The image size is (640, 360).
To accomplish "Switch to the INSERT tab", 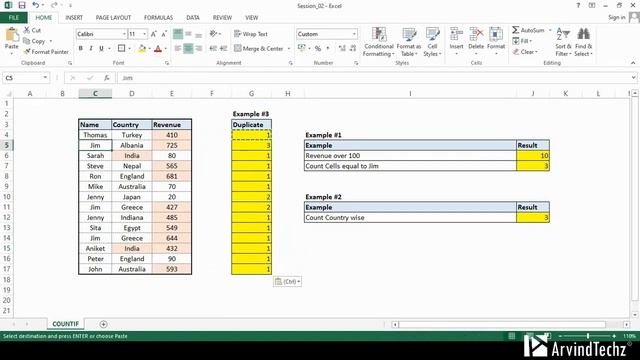I will [74, 18].
